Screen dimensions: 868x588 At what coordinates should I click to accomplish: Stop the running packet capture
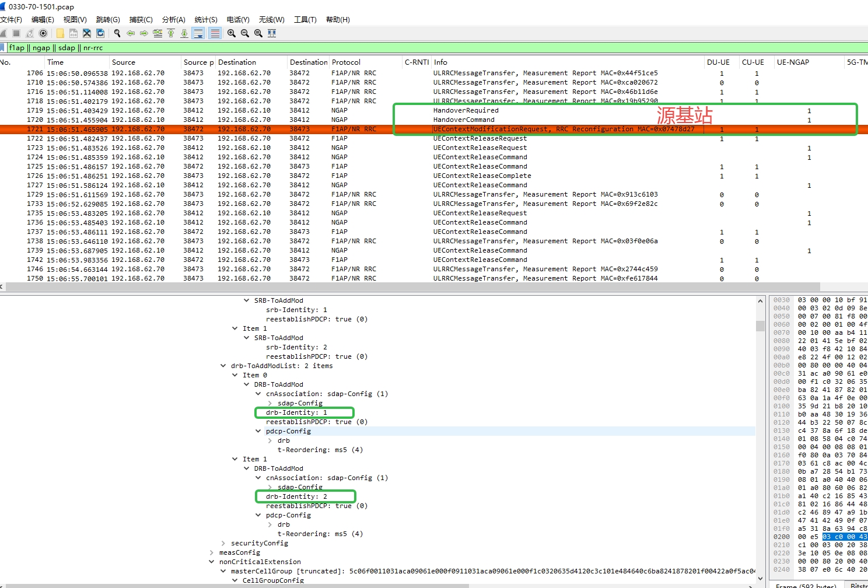click(x=16, y=33)
